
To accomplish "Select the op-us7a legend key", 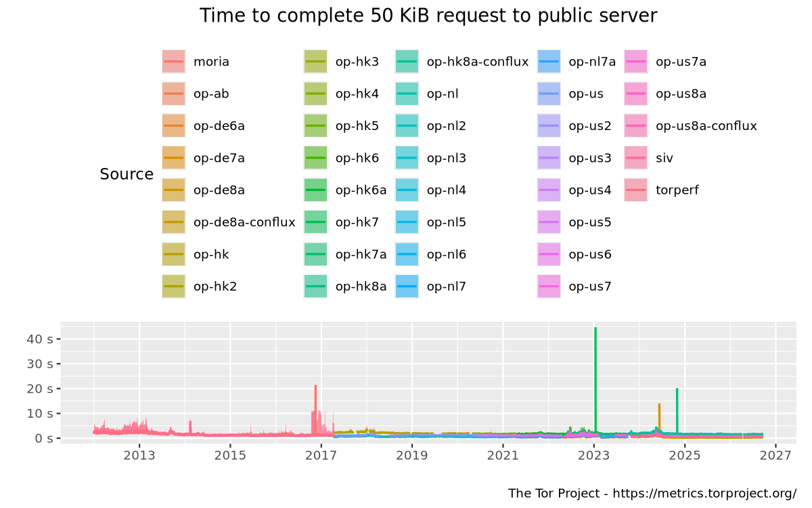I will 636,62.
